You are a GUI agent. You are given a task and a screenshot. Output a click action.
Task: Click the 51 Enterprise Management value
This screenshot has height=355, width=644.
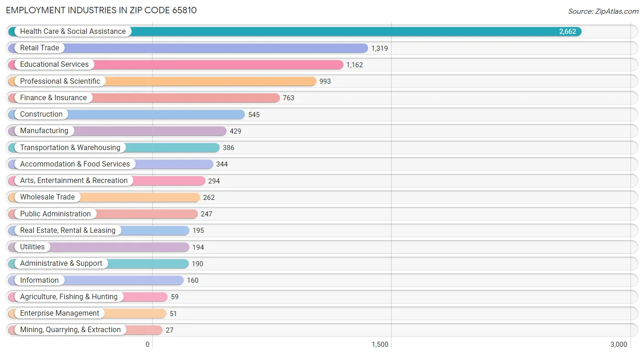click(173, 314)
